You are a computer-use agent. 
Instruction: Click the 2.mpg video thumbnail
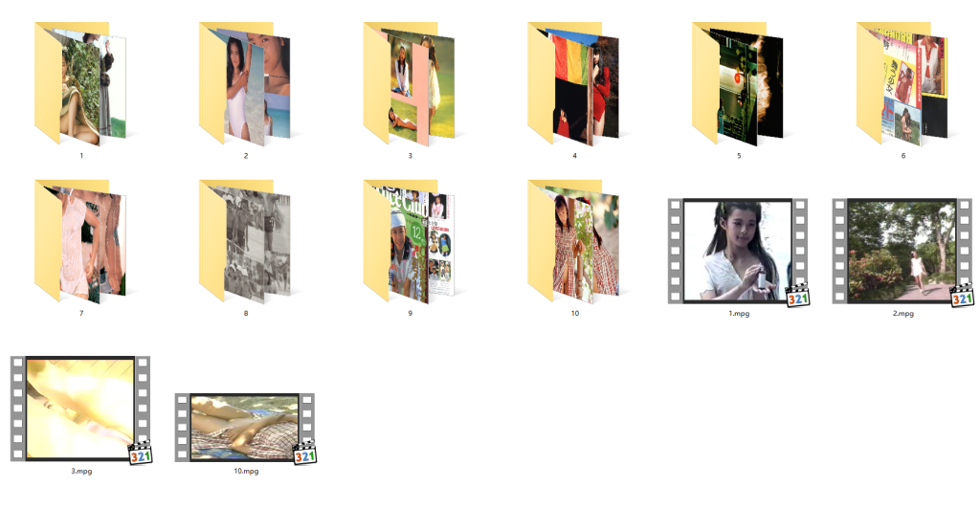(902, 249)
